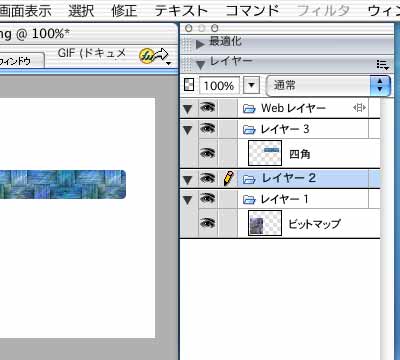Click the レイヤー 1 folder icon
The height and width of the screenshot is (360, 400).
[249, 199]
